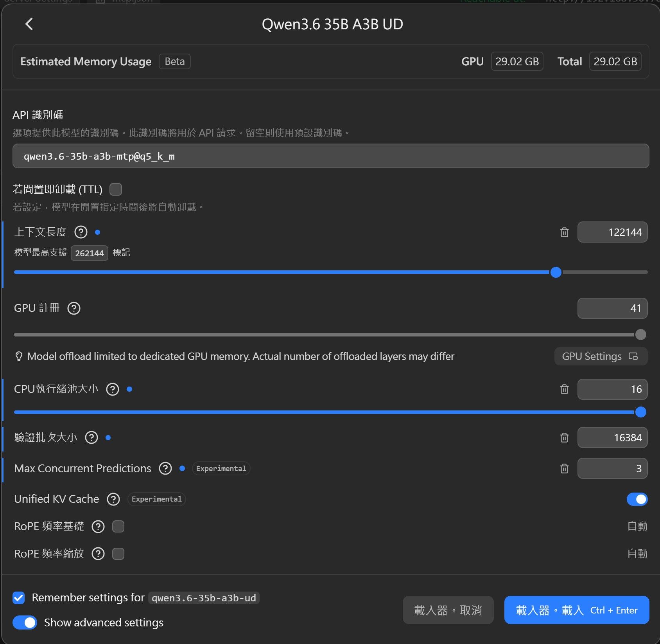Click the Experimental tag beside Unified KV Cache

click(x=156, y=499)
